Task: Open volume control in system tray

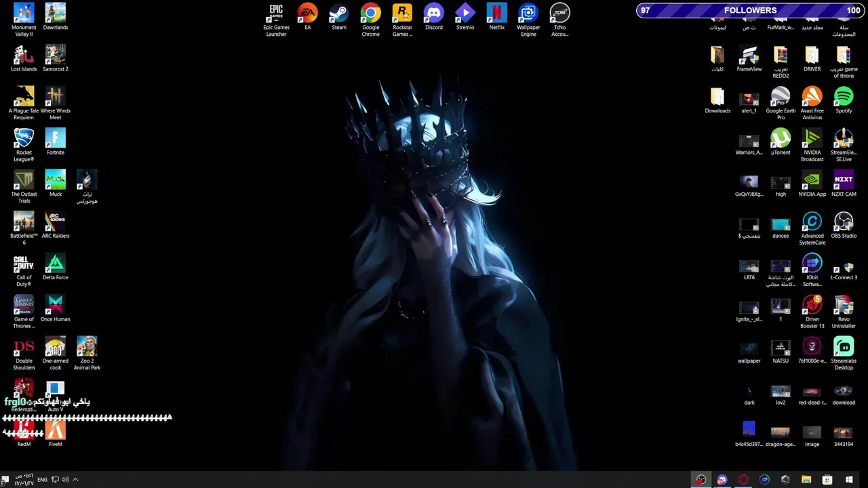Action: (65, 479)
